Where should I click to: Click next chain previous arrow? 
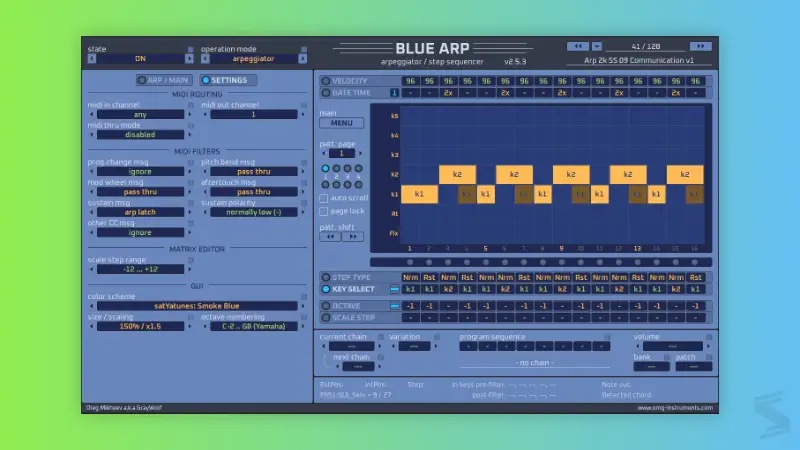click(x=338, y=367)
